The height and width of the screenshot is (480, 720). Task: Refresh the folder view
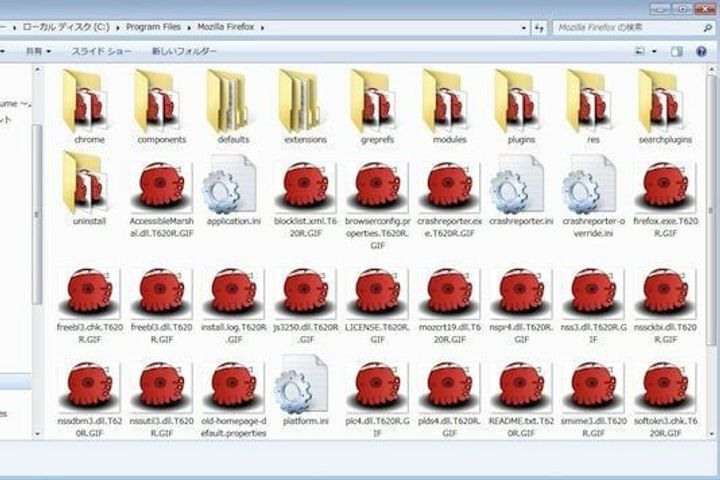click(x=539, y=28)
